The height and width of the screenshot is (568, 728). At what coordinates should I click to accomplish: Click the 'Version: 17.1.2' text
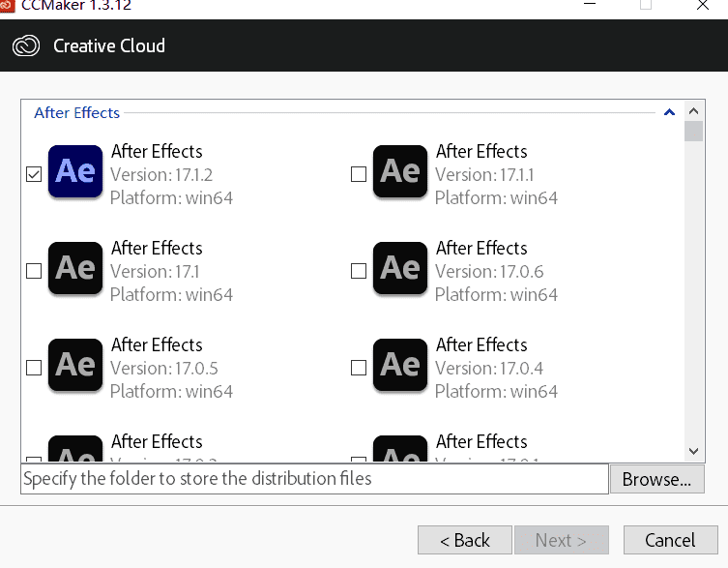[161, 175]
